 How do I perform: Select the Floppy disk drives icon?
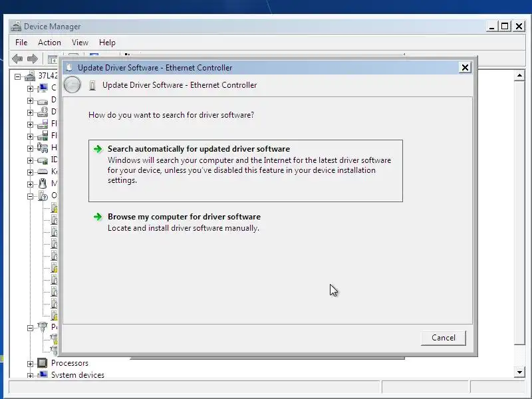coord(43,124)
